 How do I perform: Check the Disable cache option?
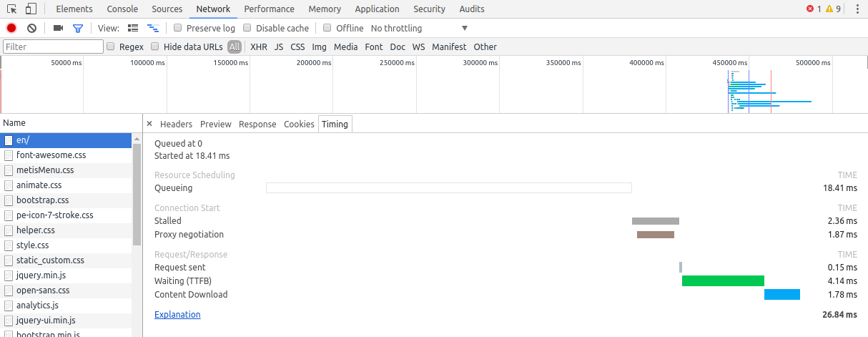[x=247, y=28]
